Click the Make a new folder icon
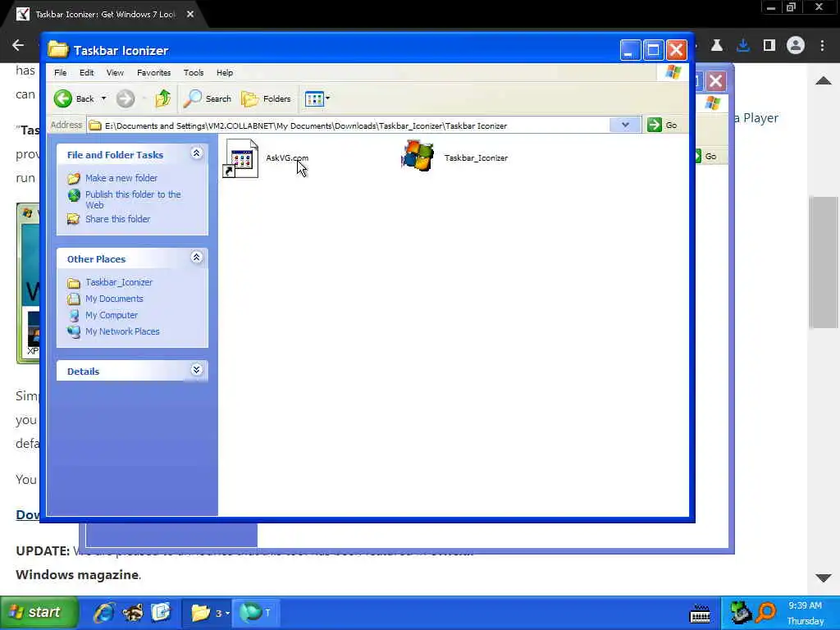The height and width of the screenshot is (630, 840). (73, 178)
